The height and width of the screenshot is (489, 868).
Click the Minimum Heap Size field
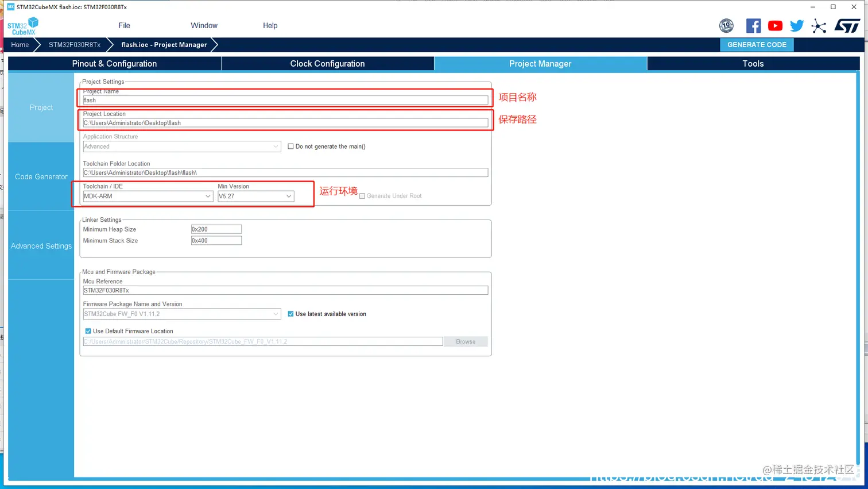[216, 229]
